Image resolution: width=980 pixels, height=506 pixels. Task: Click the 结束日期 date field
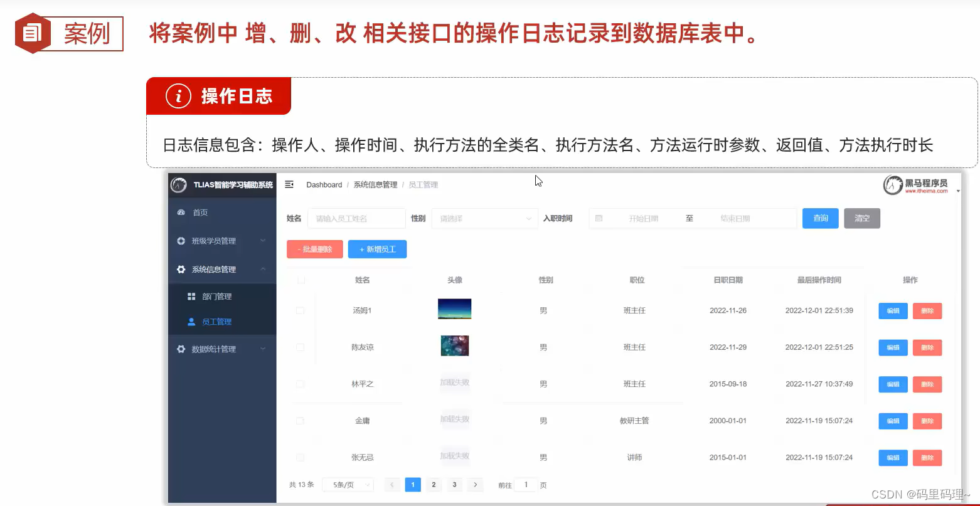tap(735, 218)
